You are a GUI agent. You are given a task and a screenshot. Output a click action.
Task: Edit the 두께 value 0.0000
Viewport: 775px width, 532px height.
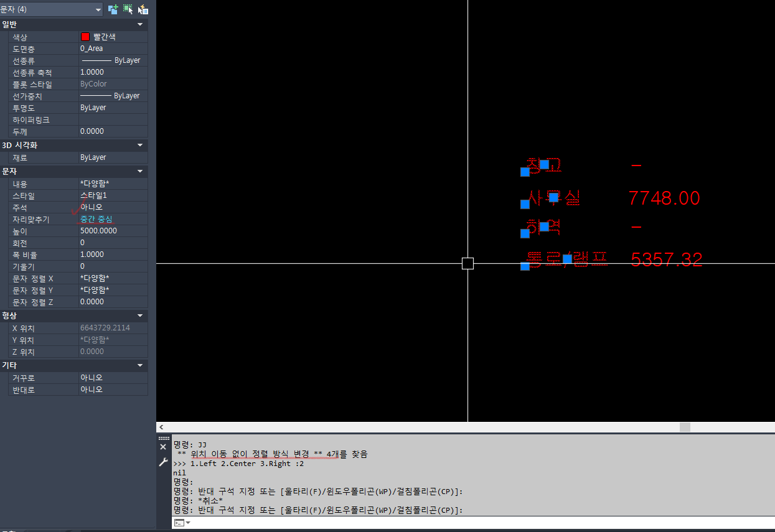[113, 131]
